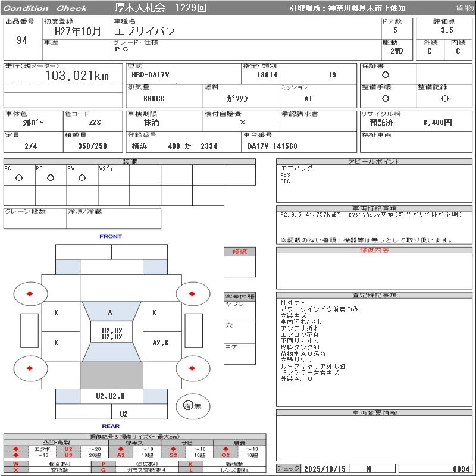Image resolution: width=476 pixels, height=476 pixels.
Task: Click the red U3 legend code
Action: click(x=68, y=455)
